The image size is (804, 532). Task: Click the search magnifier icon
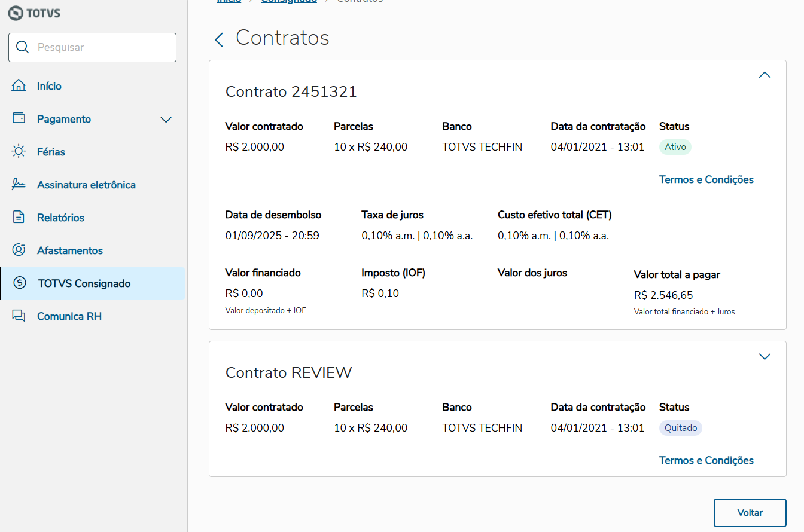[x=23, y=47]
